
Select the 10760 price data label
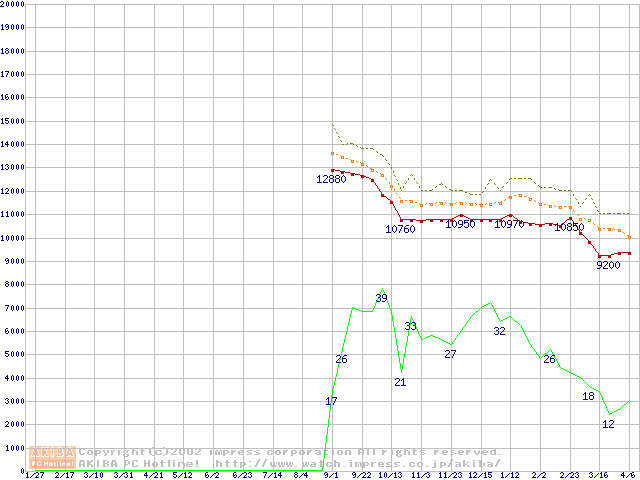(x=400, y=229)
